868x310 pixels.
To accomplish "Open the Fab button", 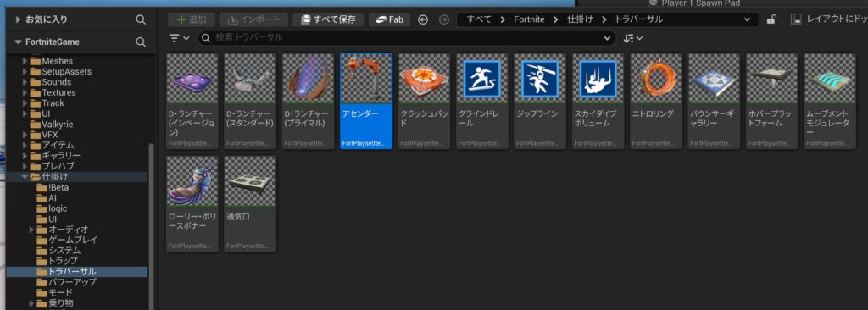I will click(389, 20).
